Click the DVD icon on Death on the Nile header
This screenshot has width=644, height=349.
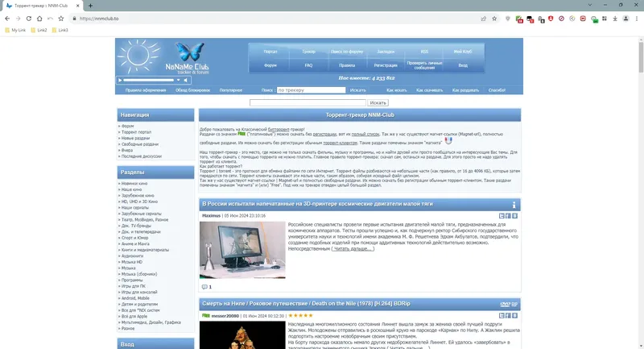pyautogui.click(x=506, y=304)
